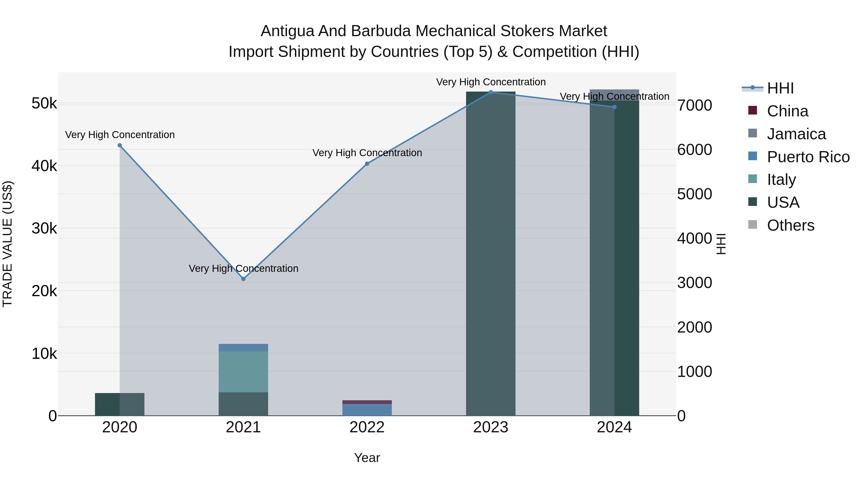Click the Italy teal legend swatch
The height and width of the screenshot is (488, 868).
coord(753,179)
